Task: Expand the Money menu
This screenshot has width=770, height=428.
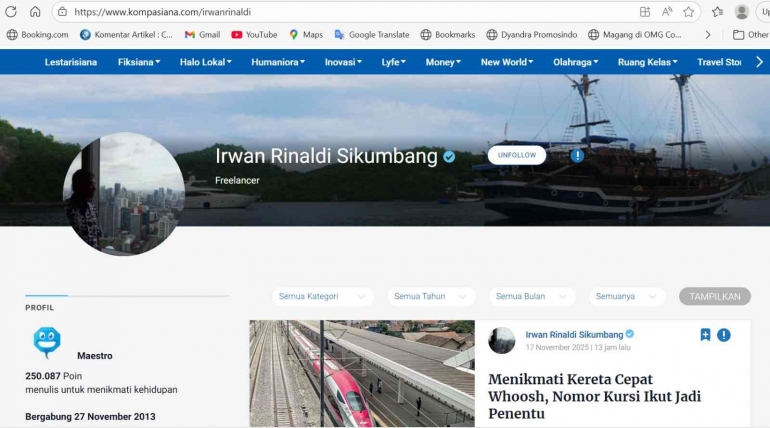Action: coord(443,62)
